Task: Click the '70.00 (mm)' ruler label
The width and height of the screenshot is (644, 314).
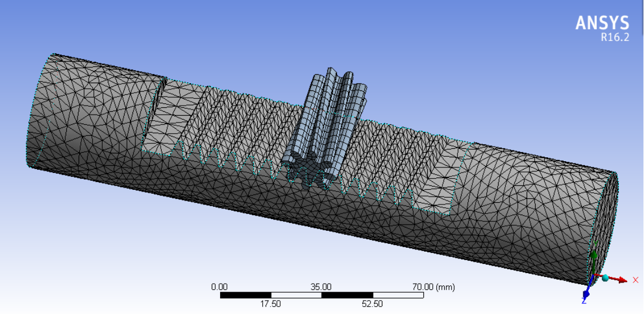Action: 434,287
